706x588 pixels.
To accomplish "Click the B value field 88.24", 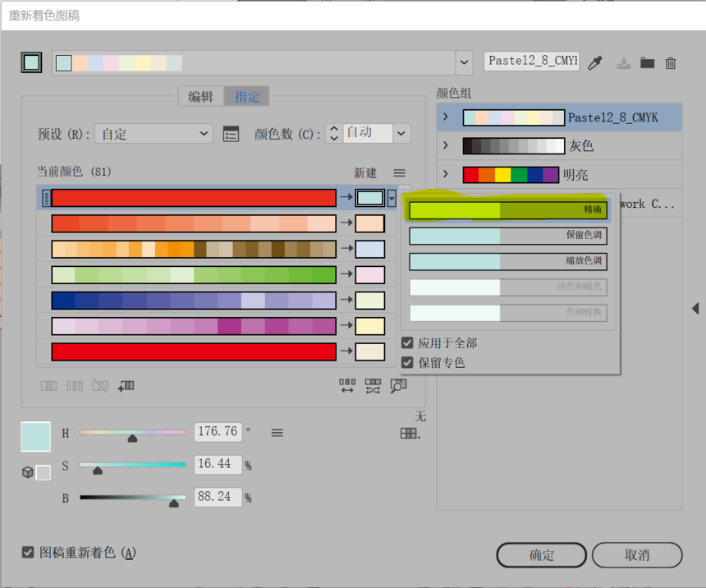I will point(218,497).
